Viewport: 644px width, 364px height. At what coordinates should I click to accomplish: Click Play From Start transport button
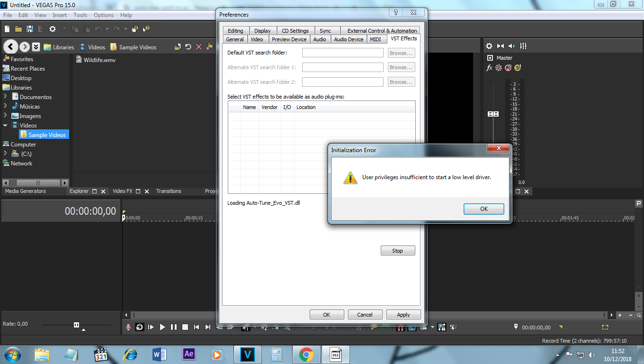pos(151,327)
